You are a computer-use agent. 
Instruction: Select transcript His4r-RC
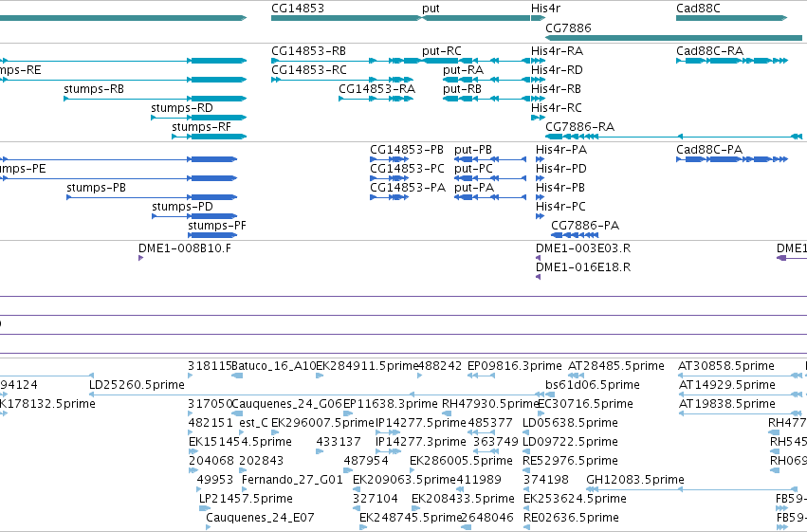click(x=538, y=118)
